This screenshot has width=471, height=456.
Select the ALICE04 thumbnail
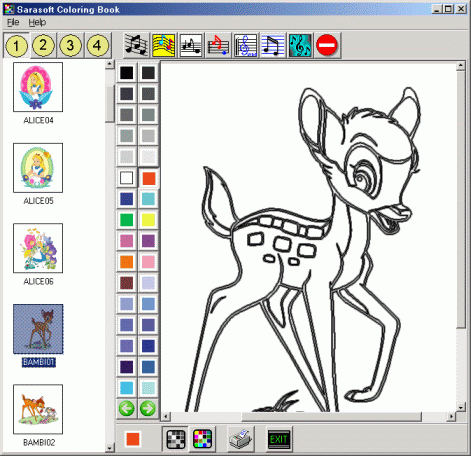pyautogui.click(x=38, y=87)
